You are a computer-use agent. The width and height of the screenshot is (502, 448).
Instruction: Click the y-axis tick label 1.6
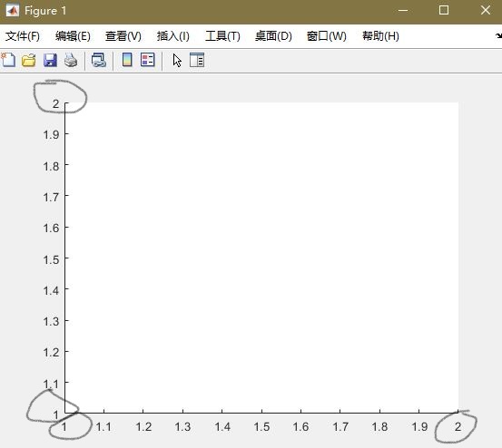(x=51, y=228)
